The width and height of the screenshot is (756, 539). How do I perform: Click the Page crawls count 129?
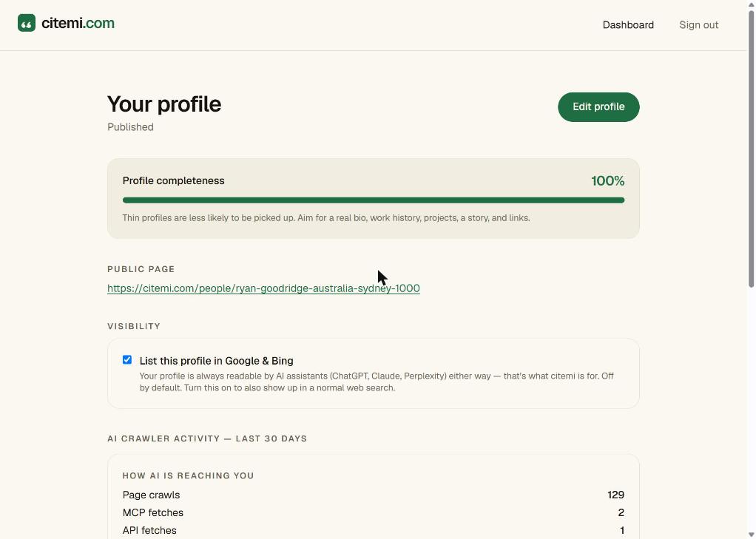[615, 495]
